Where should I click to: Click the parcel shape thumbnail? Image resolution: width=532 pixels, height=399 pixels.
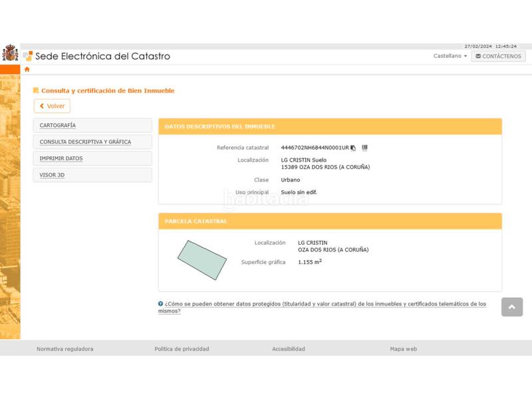click(202, 260)
